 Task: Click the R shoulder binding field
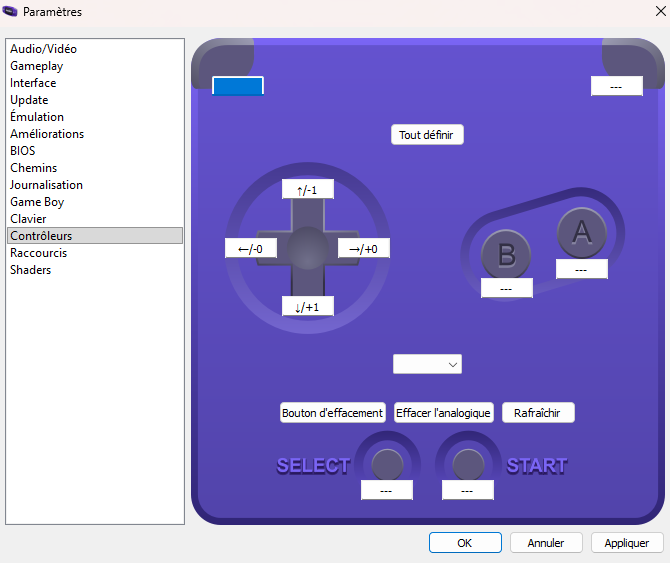[616, 86]
